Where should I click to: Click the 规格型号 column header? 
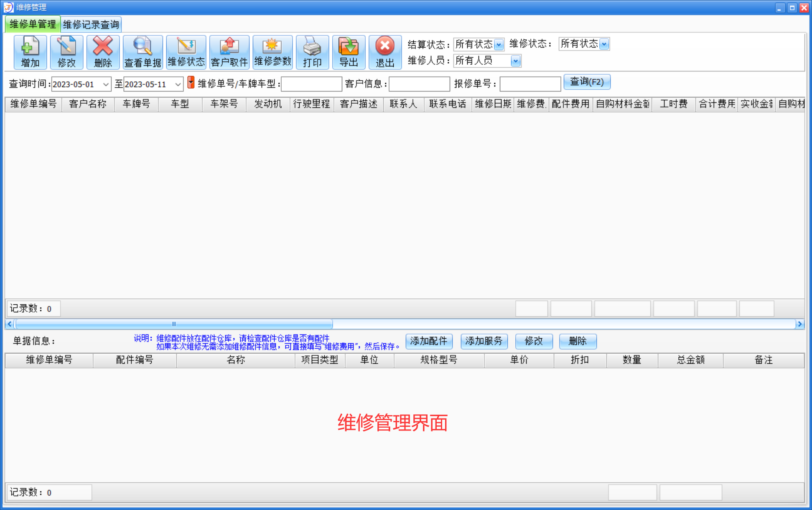click(x=439, y=360)
